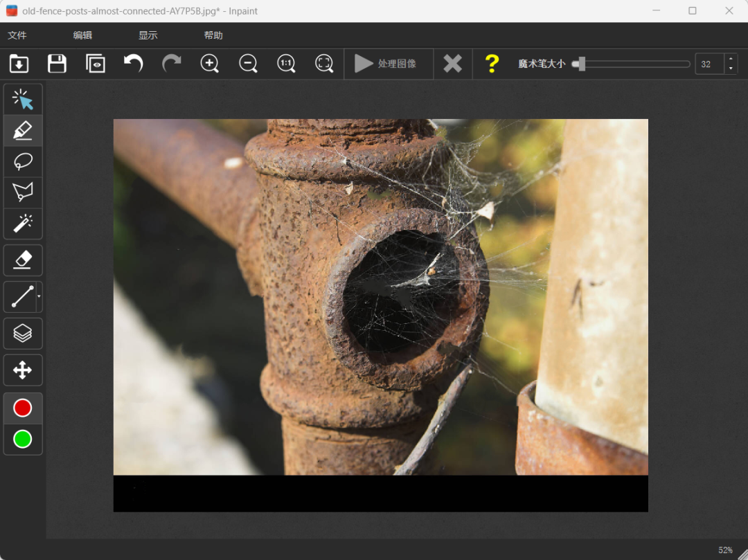Save the image with floppy disk icon
This screenshot has width=748, height=560.
[57, 64]
